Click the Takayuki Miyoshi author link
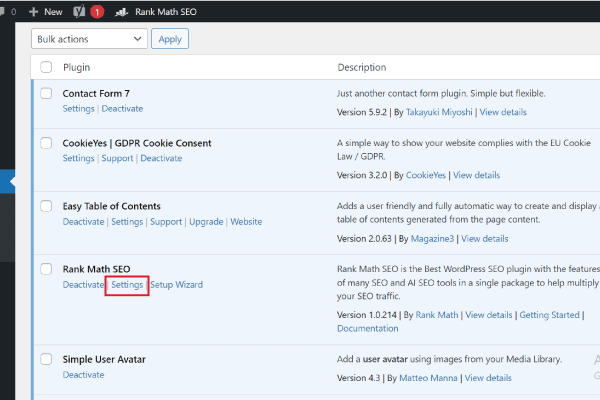 coord(439,112)
